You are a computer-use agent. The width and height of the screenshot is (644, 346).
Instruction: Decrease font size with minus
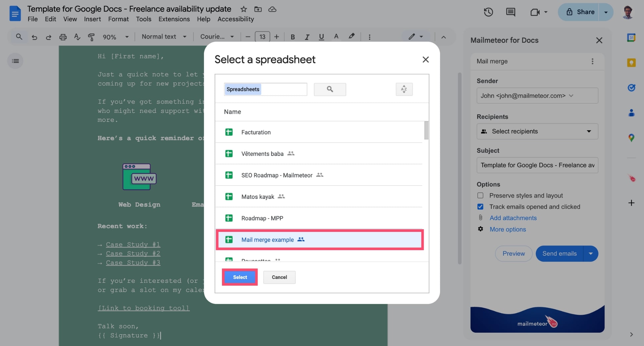[x=248, y=37]
